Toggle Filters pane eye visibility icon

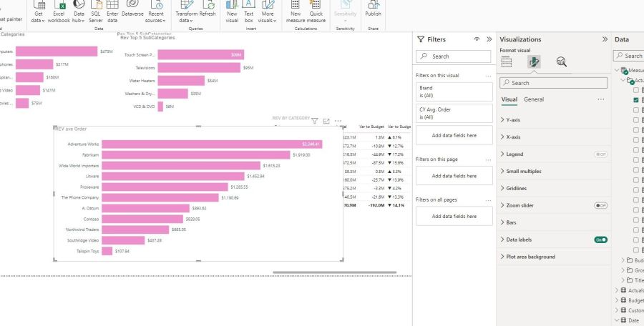(477, 39)
